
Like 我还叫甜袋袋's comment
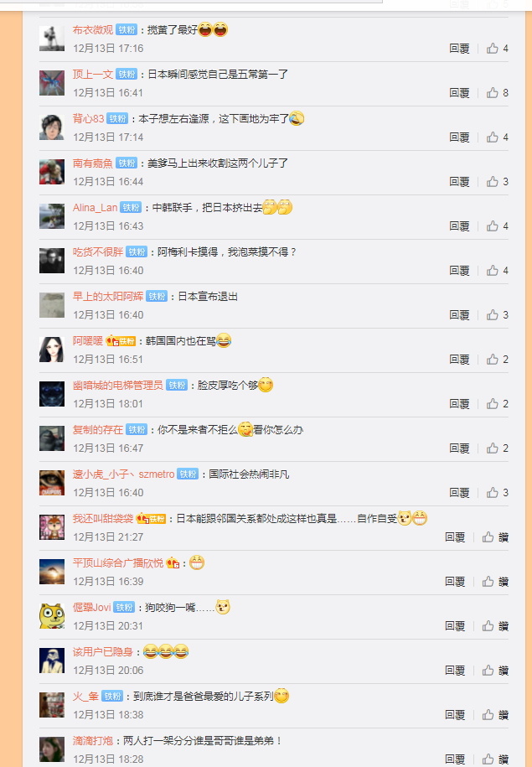point(495,537)
